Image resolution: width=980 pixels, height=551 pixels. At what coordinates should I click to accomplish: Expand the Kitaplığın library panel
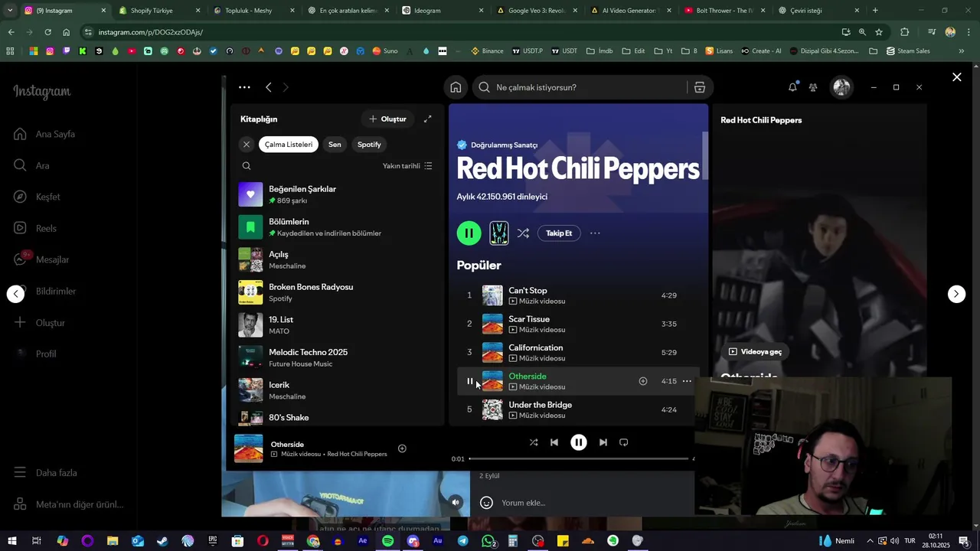click(x=427, y=119)
